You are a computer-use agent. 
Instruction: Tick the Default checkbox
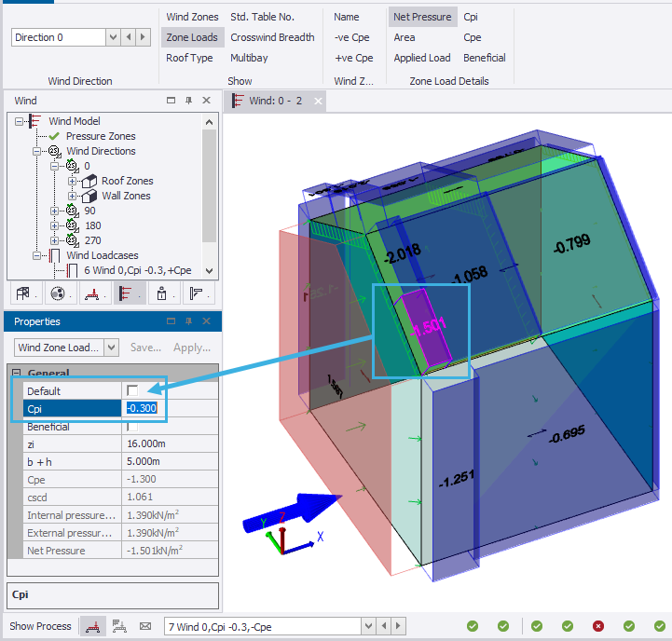pos(132,390)
